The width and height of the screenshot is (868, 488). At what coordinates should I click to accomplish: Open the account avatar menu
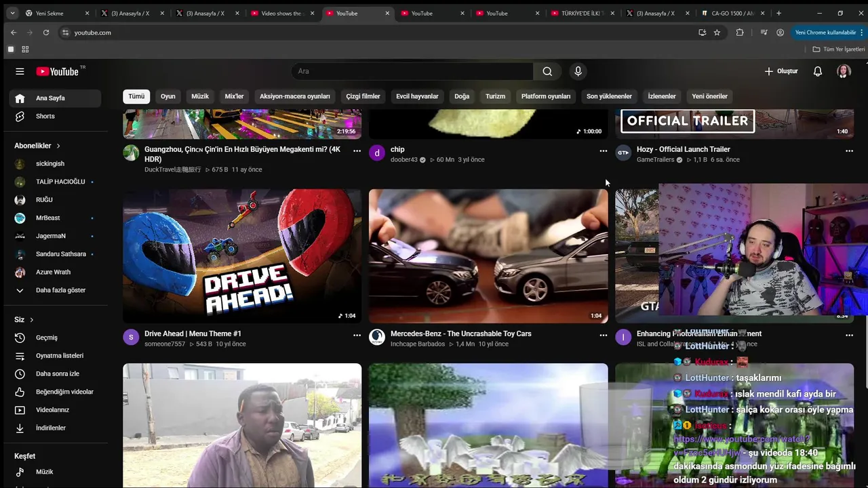[x=844, y=71]
